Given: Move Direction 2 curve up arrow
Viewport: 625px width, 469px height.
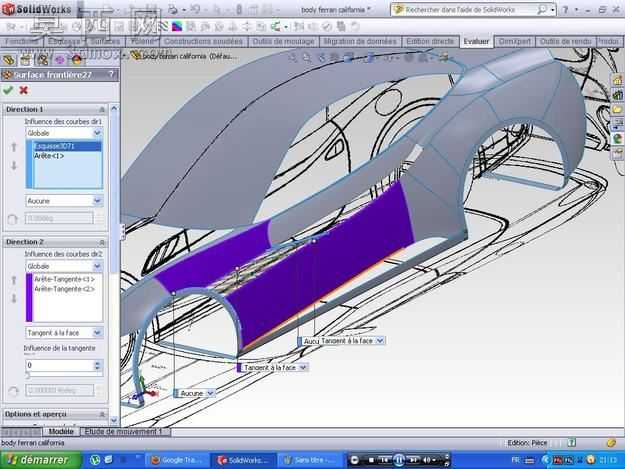Looking at the screenshot, I should point(14,280).
